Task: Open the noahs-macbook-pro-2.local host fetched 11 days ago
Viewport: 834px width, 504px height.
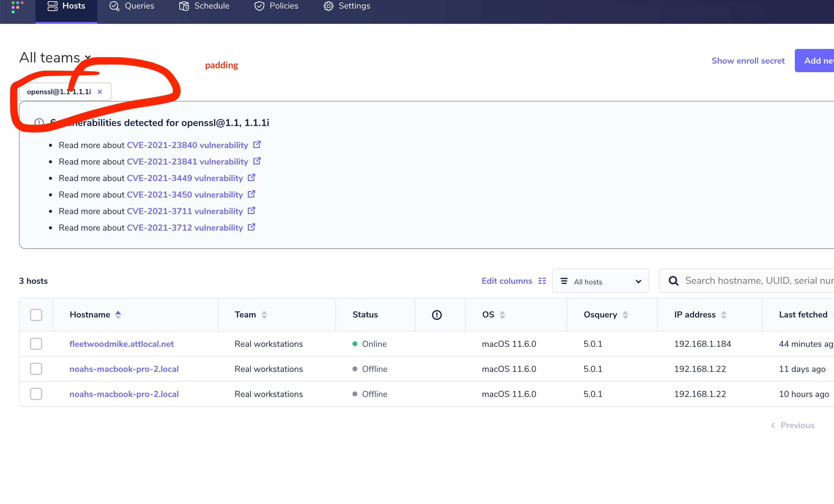Action: click(x=124, y=369)
